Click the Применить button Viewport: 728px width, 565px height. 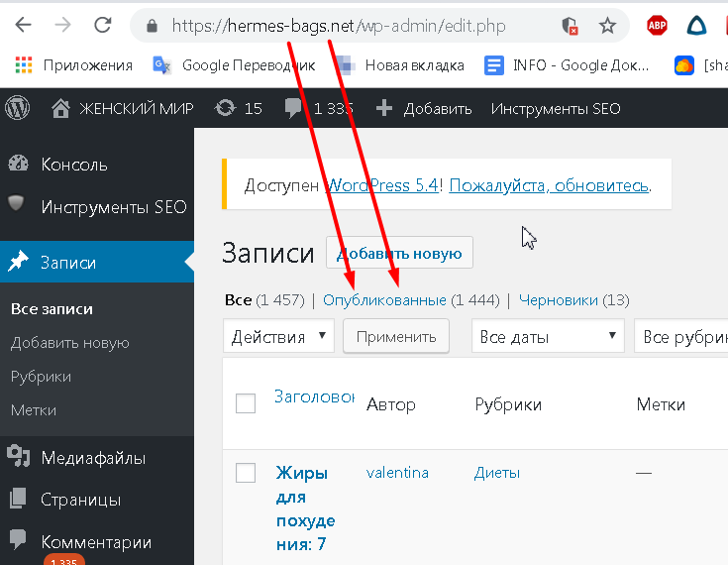coord(396,336)
